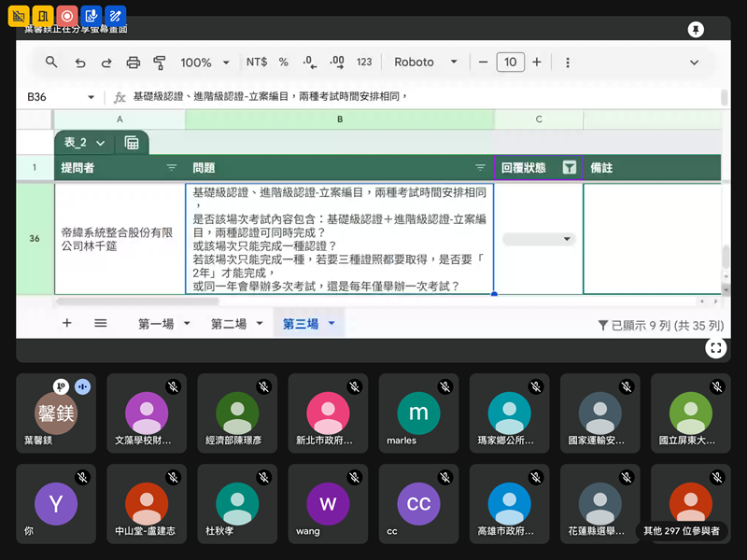This screenshot has width=747, height=560.
Task: Select column B header
Action: 340,119
